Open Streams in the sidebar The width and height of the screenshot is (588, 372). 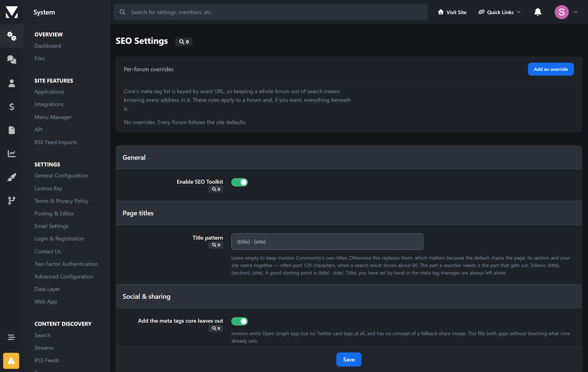(x=44, y=348)
